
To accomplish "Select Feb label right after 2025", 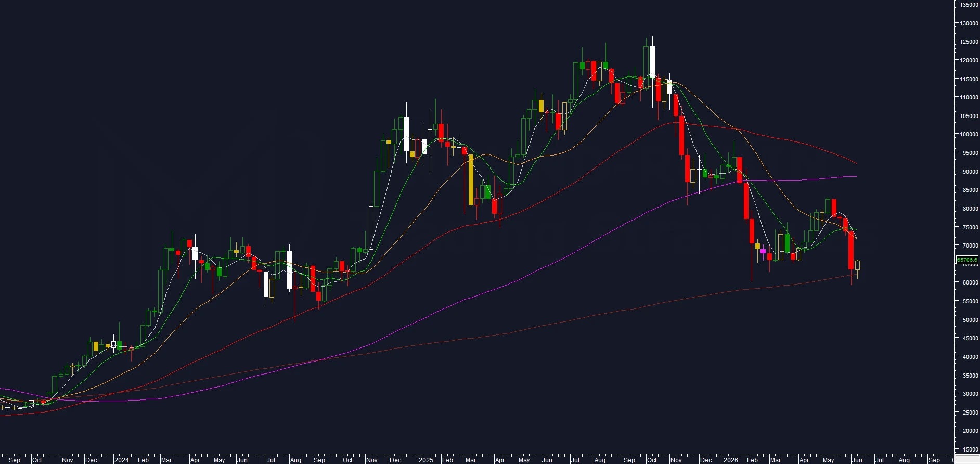I will click(x=447, y=460).
